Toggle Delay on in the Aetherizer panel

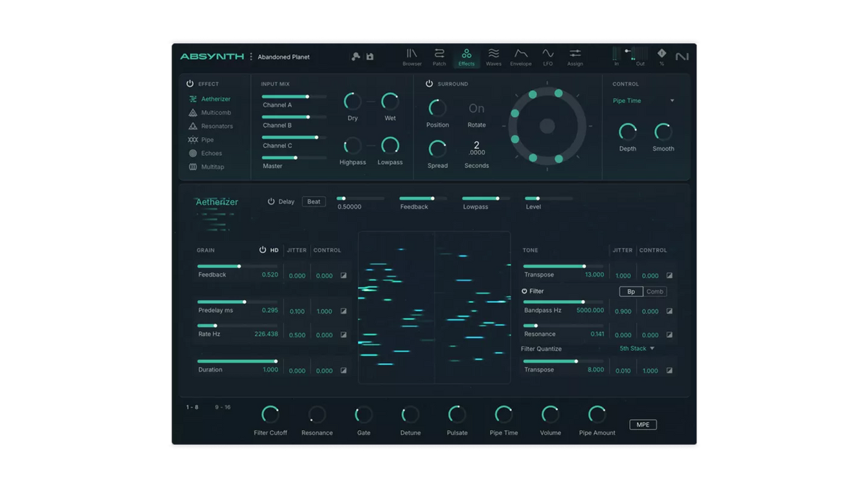pyautogui.click(x=272, y=201)
